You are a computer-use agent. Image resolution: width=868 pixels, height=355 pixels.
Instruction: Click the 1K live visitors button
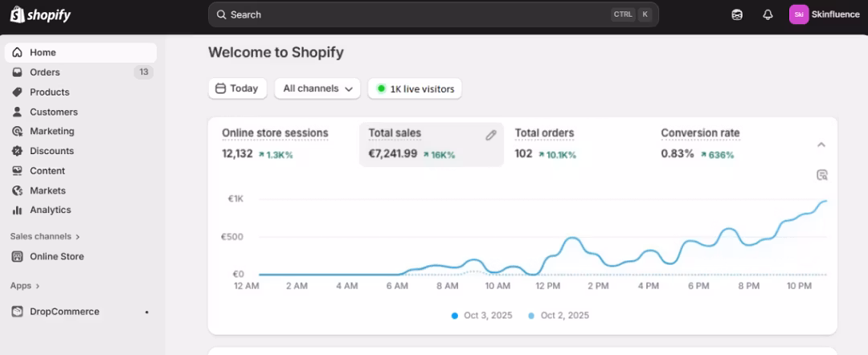coord(415,88)
